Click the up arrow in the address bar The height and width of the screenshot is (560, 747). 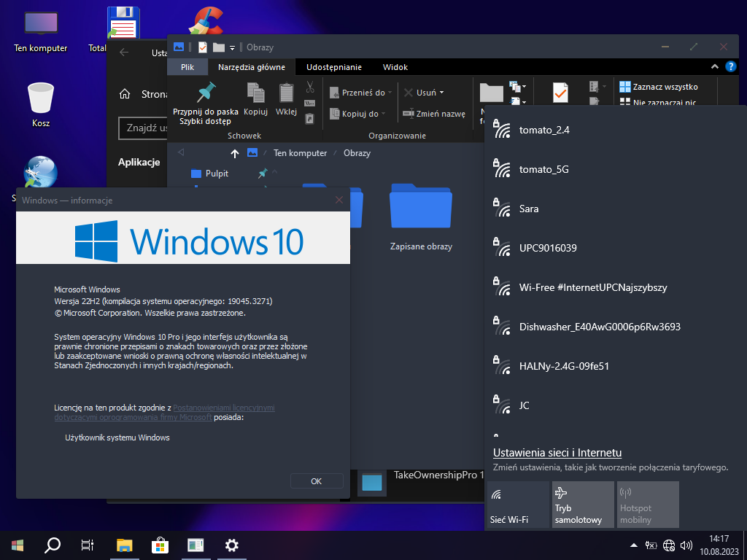pos(234,153)
